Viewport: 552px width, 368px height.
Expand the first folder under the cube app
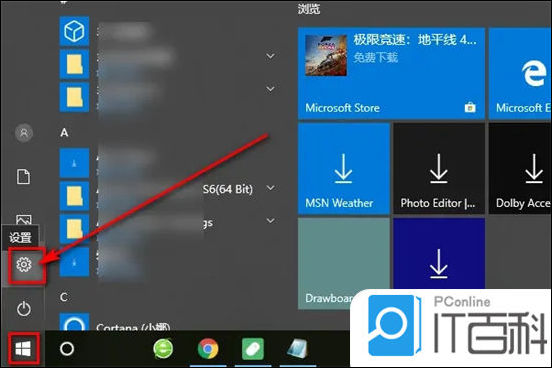[270, 56]
